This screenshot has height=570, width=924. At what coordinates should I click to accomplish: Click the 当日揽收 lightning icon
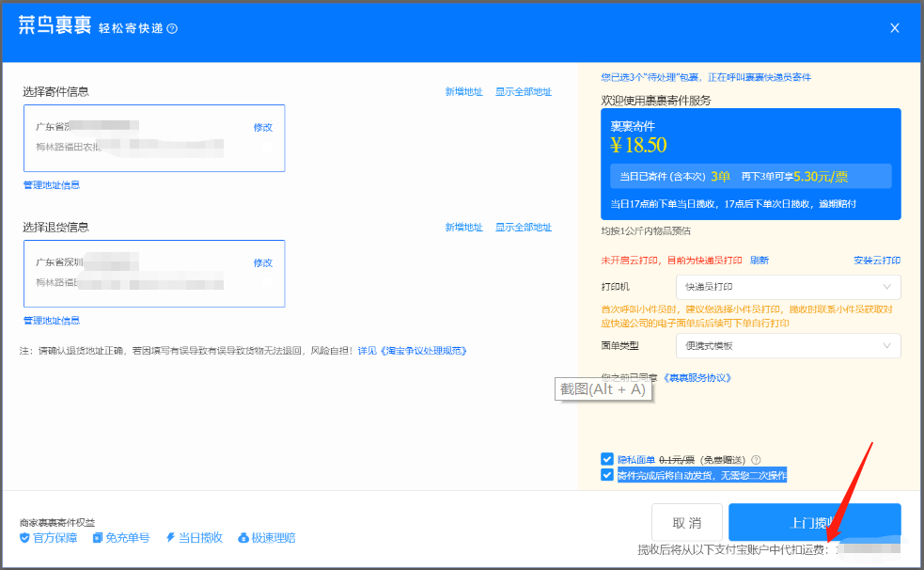170,538
